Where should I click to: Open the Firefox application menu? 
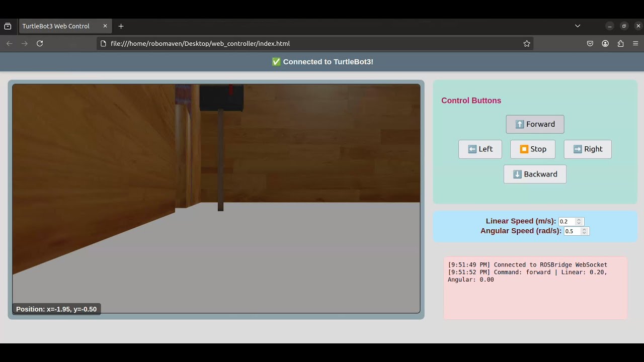tap(635, 44)
